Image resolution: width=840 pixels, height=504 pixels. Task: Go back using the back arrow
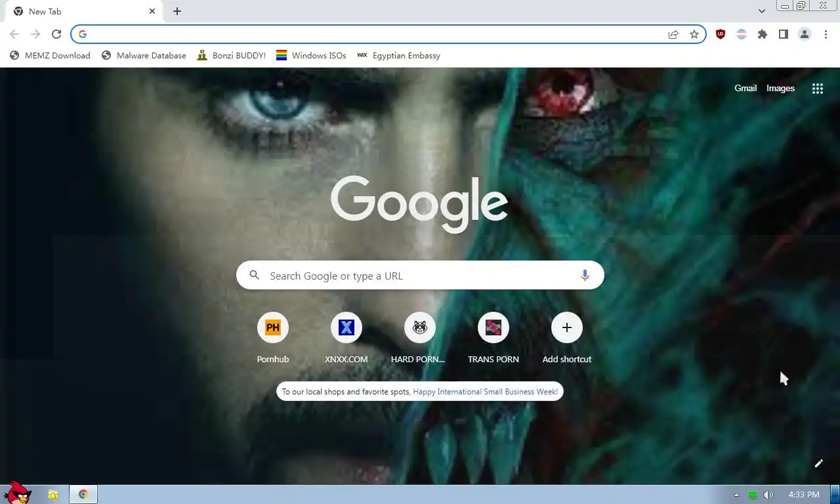coord(14,34)
